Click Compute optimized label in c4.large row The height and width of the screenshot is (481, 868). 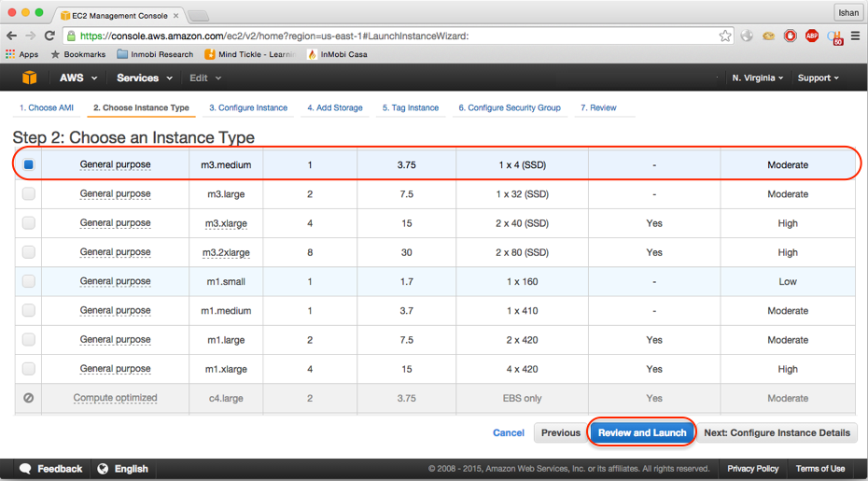tap(115, 398)
